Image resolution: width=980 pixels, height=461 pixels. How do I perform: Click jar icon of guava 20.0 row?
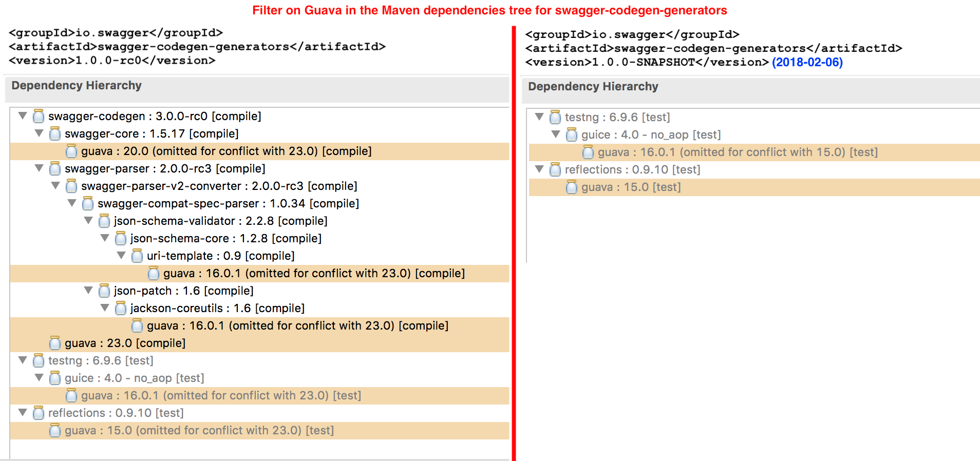[71, 151]
